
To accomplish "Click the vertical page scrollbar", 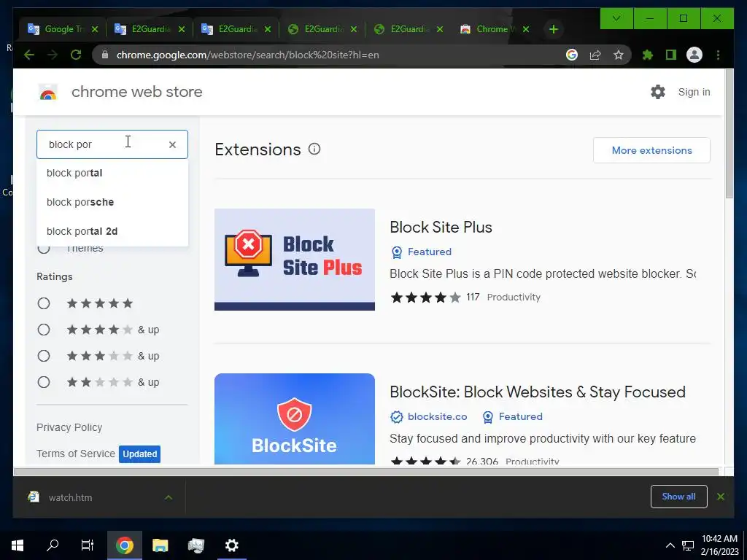I will [x=729, y=134].
